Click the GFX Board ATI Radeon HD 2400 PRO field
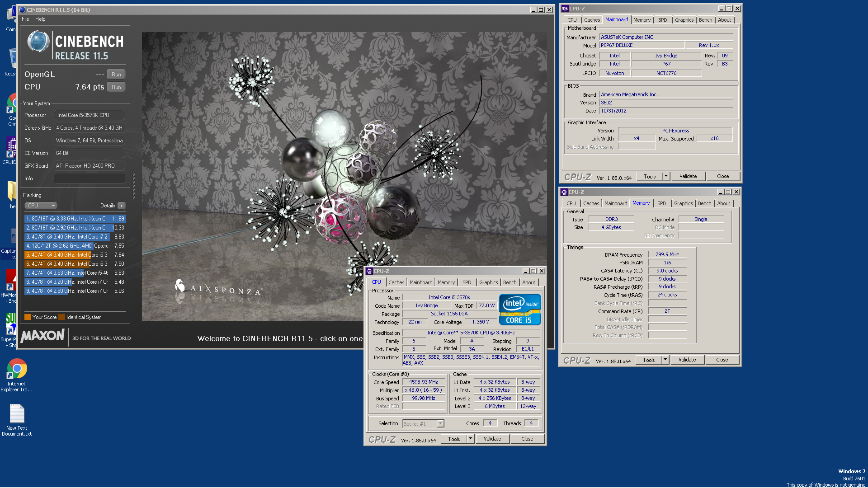The image size is (868, 488). [x=89, y=166]
